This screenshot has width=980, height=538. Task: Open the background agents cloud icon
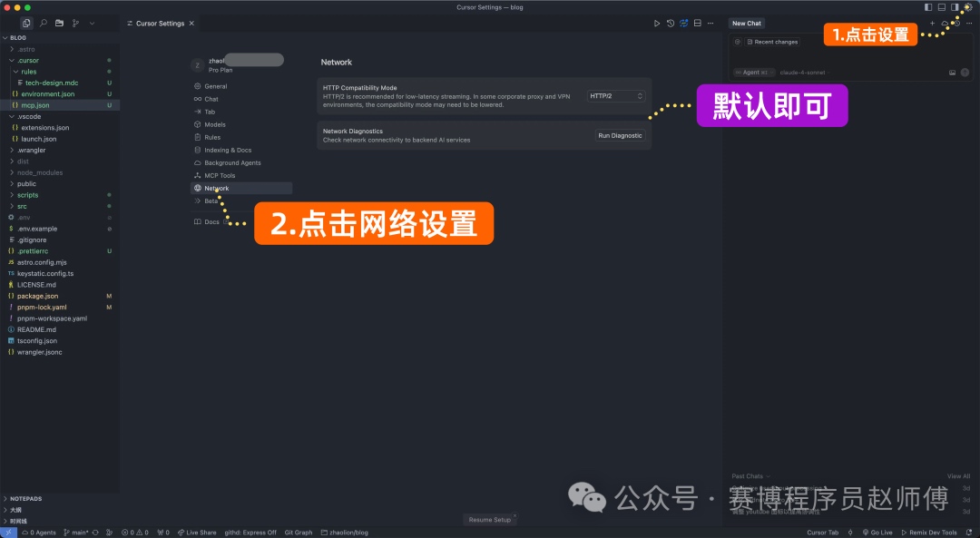click(x=945, y=23)
